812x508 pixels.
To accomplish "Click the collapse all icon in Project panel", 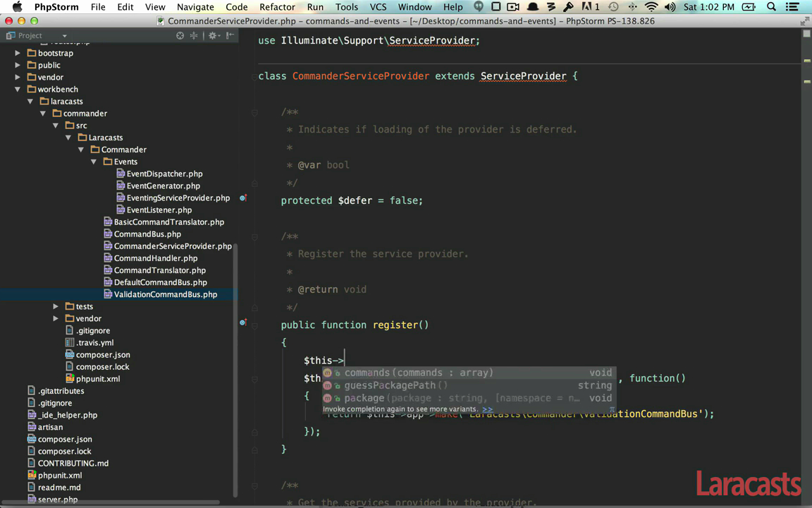I will 194,35.
